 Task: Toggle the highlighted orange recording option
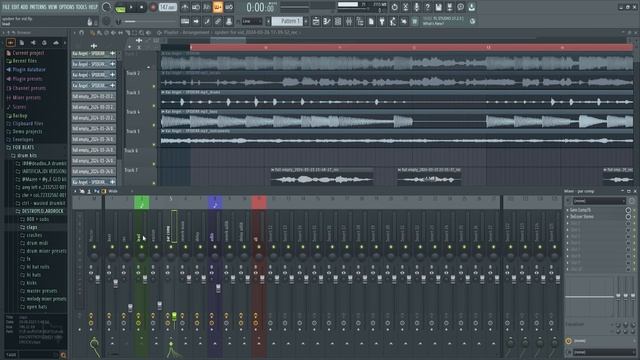[x=218, y=7]
